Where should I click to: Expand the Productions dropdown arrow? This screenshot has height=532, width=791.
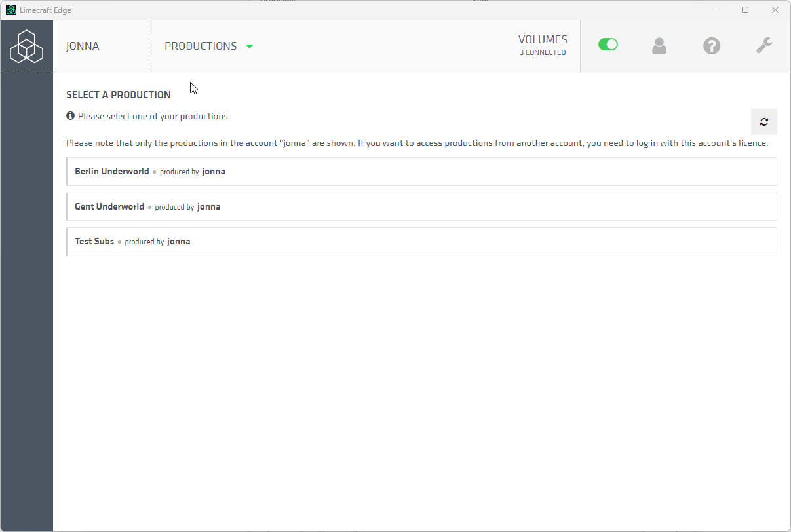coord(249,47)
